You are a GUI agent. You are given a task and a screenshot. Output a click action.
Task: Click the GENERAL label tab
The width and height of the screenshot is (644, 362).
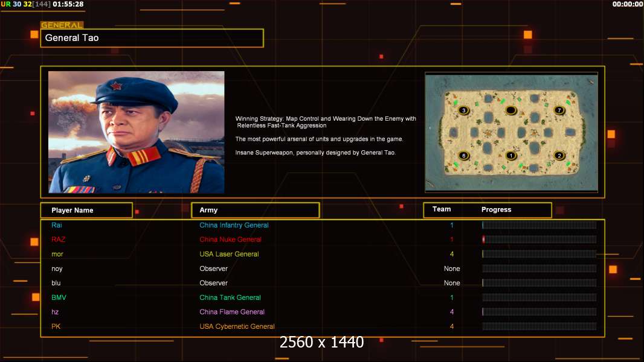coord(62,25)
